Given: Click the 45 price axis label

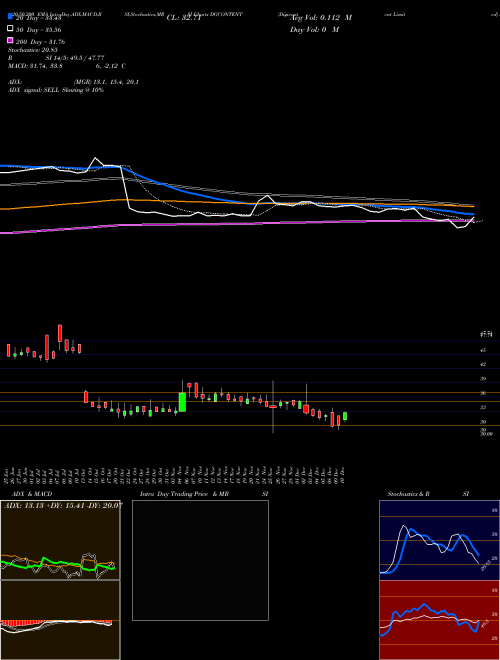Looking at the screenshot, I should [x=483, y=350].
